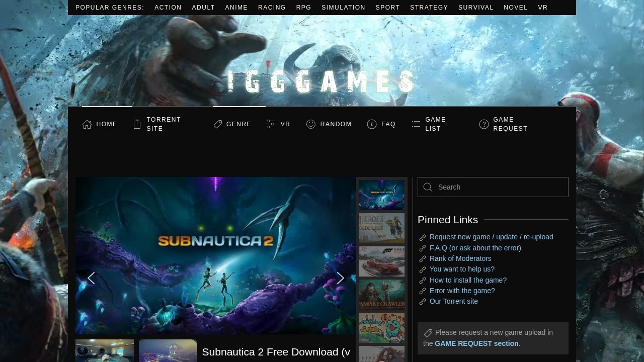Click link icon beside Rank of Moderators

coord(423,259)
